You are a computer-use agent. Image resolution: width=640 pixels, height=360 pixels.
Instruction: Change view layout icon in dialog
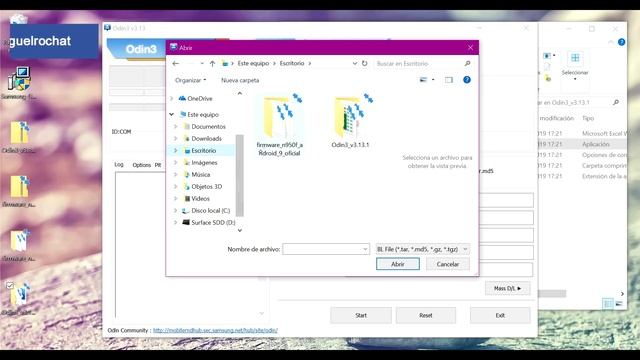[x=423, y=80]
